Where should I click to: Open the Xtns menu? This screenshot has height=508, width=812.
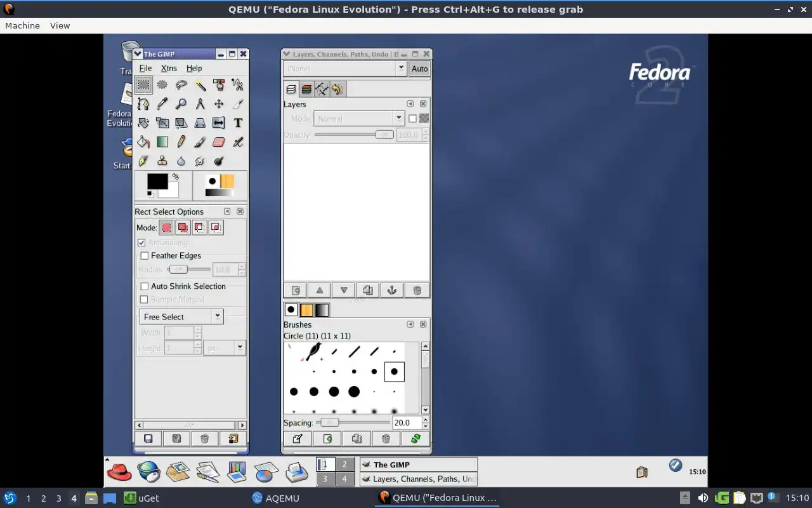coord(169,68)
